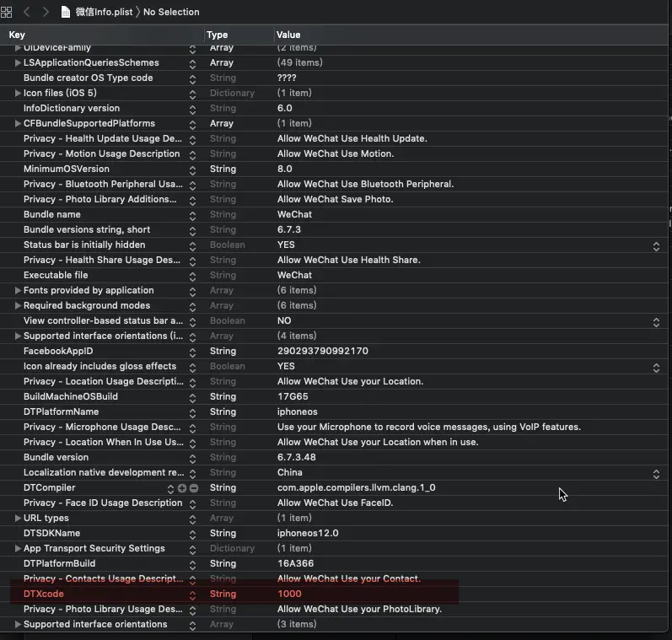Click the plus button on DTCompiler row

(182, 488)
